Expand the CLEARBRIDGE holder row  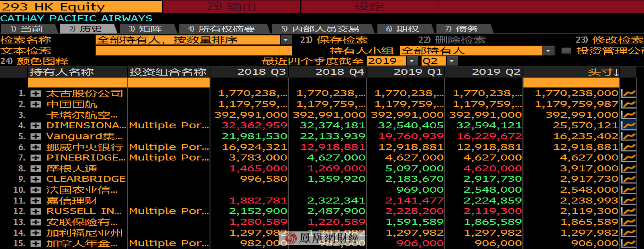(36, 179)
